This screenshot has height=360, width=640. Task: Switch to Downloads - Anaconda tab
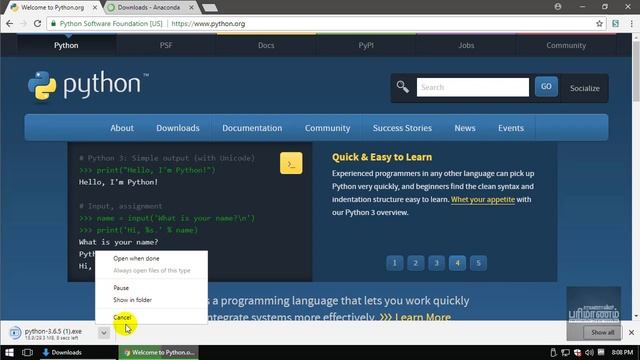(150, 7)
